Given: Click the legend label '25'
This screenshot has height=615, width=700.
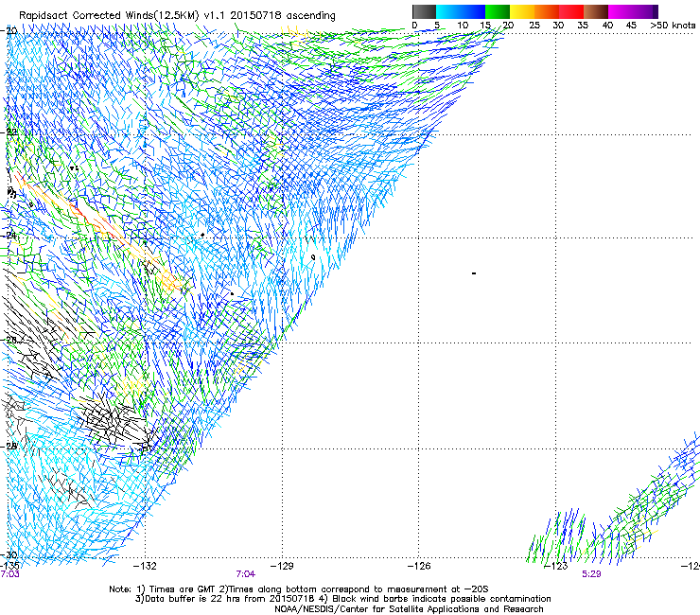Looking at the screenshot, I should (x=534, y=26).
